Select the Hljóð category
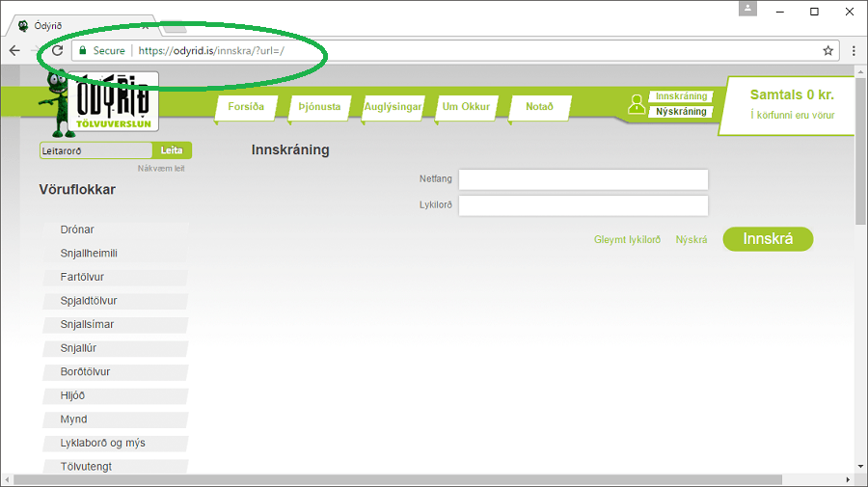The image size is (868, 487). point(115,395)
